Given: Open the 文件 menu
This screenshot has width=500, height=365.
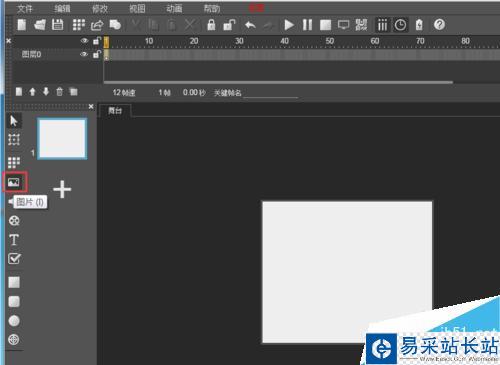Looking at the screenshot, I should [25, 8].
